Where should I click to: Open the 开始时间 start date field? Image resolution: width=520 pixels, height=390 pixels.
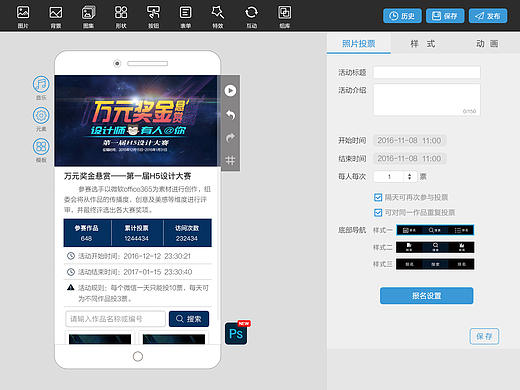[410, 141]
